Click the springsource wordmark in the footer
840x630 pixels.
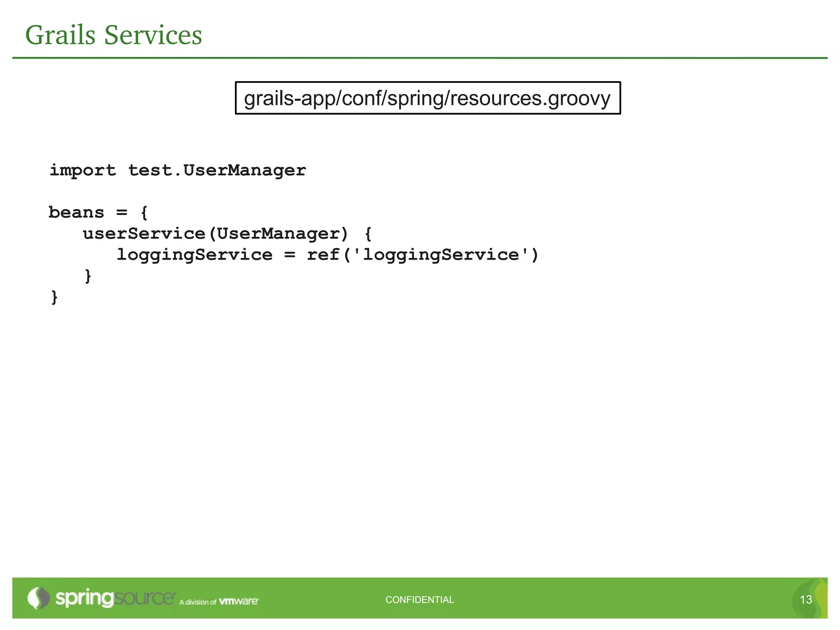click(x=115, y=598)
